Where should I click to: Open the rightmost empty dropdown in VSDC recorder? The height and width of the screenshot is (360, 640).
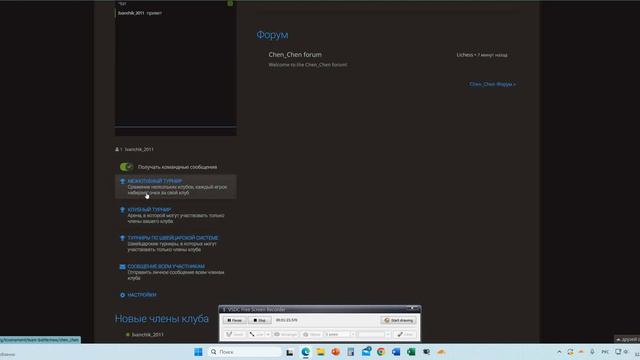point(374,334)
